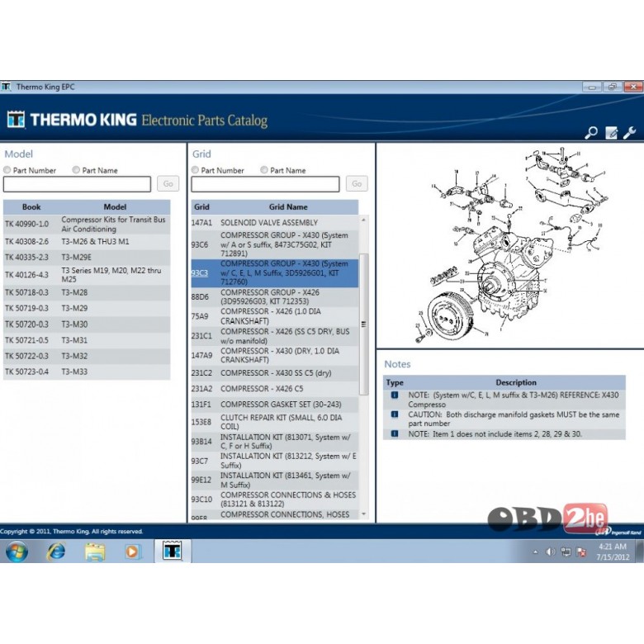Click Go button in Grid panel

357,183
